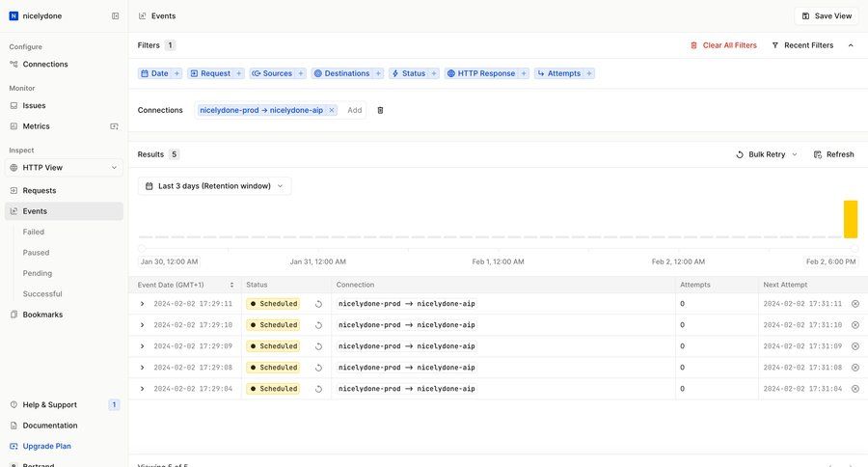Click Clear All Filters
The image size is (868, 467).
point(723,45)
